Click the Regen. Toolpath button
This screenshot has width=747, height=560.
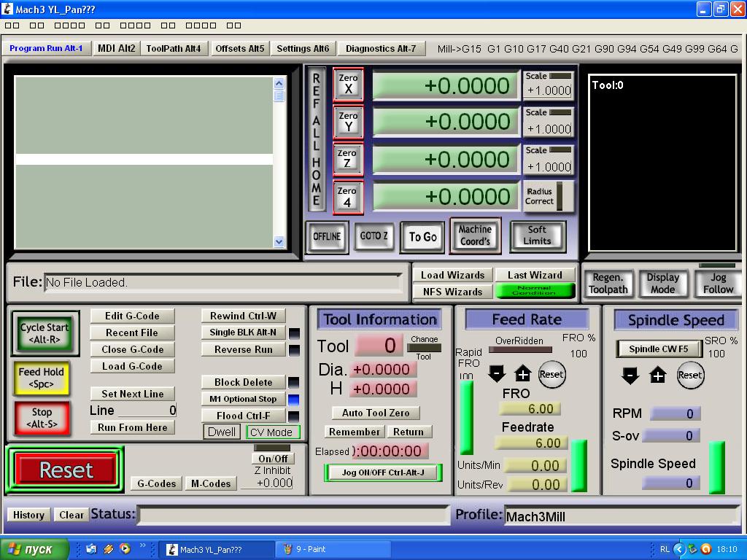608,284
